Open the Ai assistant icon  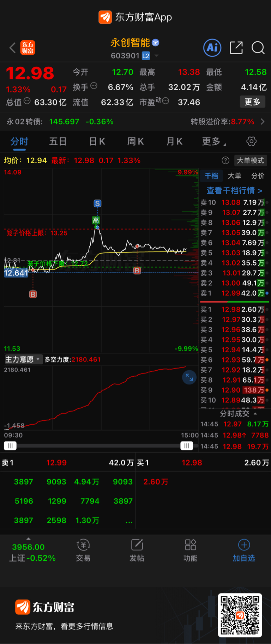click(x=212, y=48)
